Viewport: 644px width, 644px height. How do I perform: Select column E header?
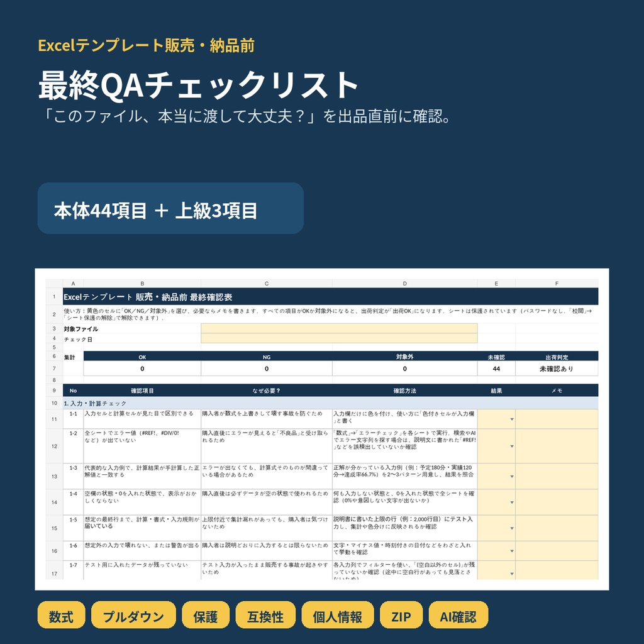496,284
